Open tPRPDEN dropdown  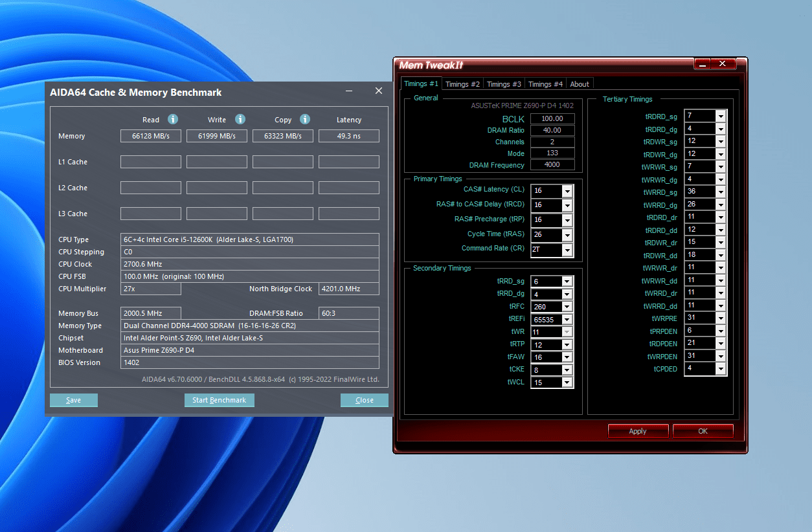(721, 331)
